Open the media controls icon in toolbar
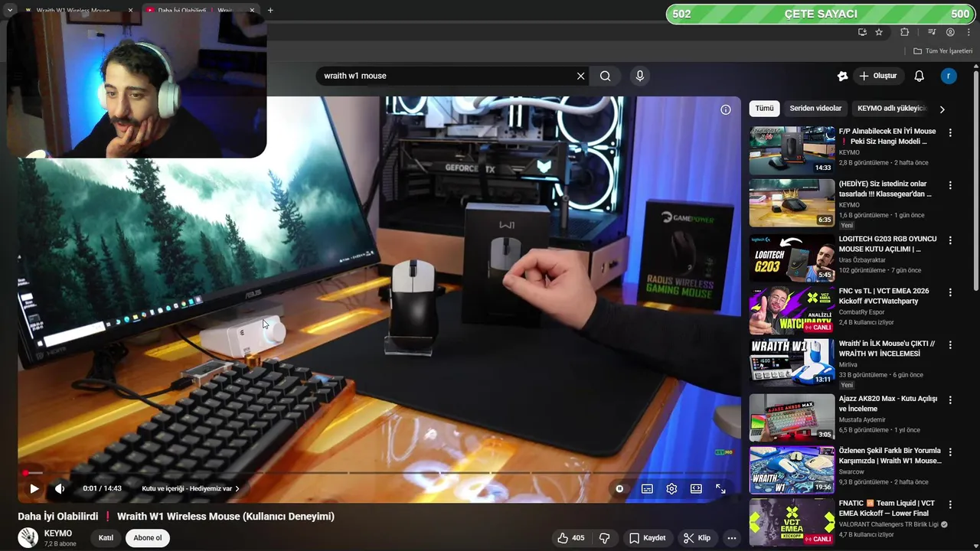The height and width of the screenshot is (551, 980). [932, 32]
